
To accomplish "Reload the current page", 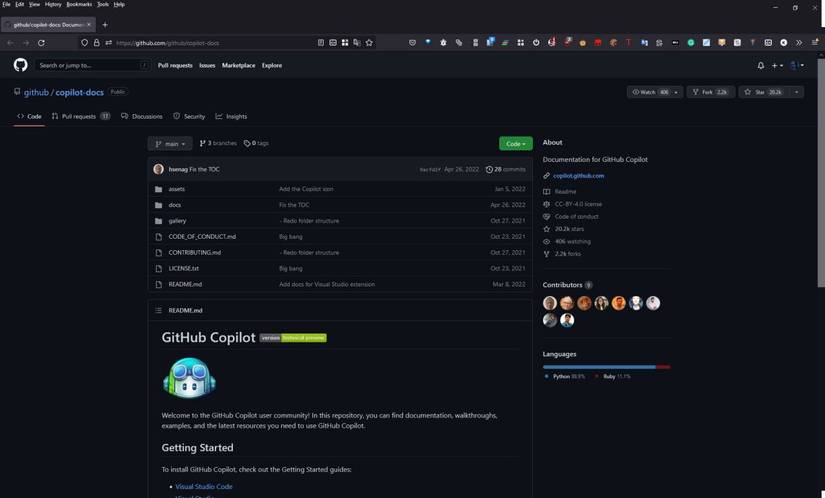I will [41, 43].
